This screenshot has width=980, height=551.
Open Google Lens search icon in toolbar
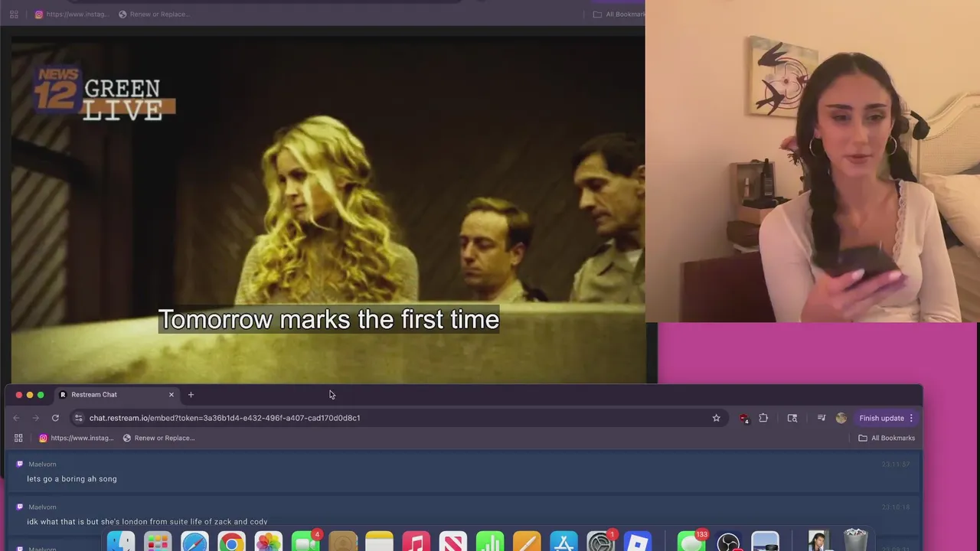click(x=792, y=418)
